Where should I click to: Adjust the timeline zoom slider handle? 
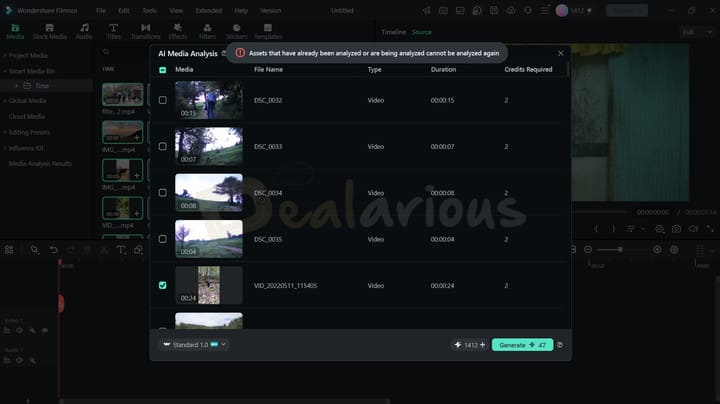tap(620, 250)
